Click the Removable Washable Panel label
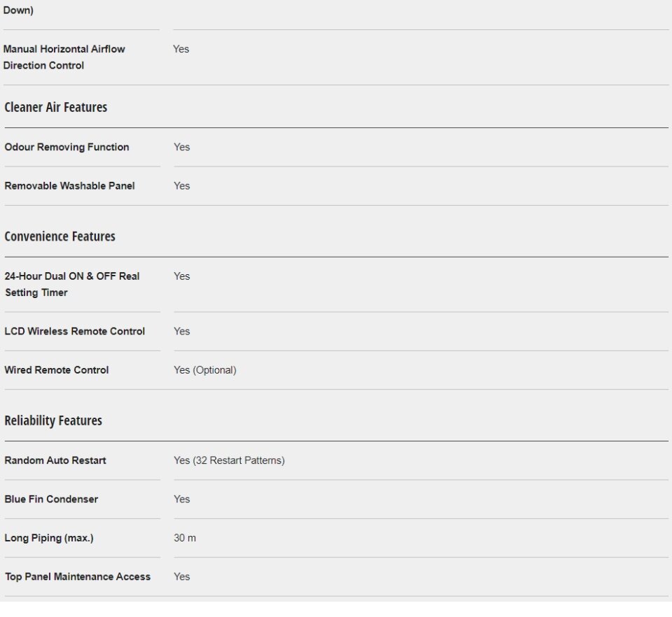This screenshot has width=672, height=617. coord(69,186)
